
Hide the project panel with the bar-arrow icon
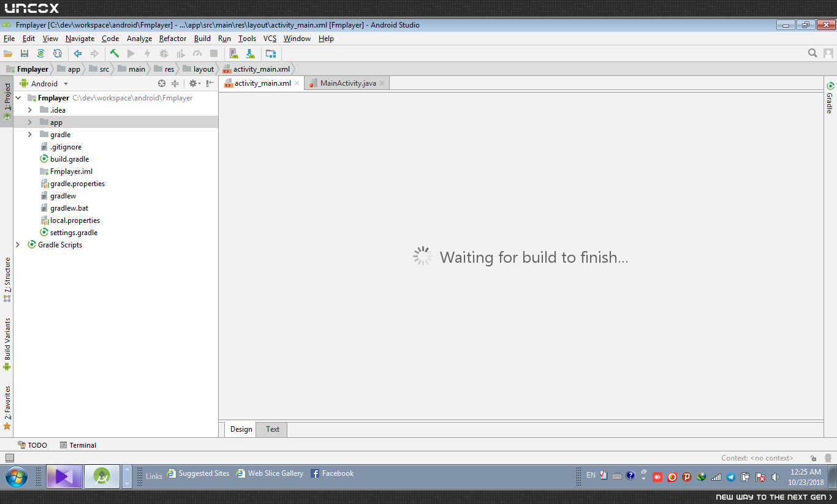(x=210, y=83)
